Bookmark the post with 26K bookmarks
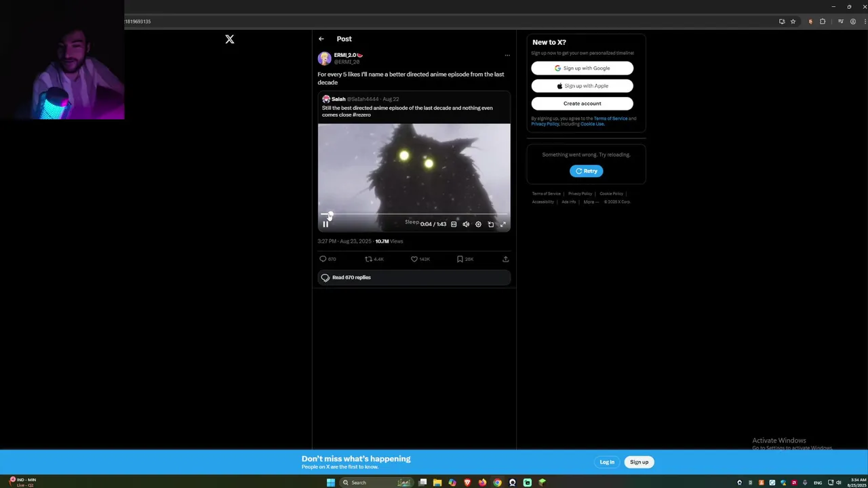868x488 pixels. point(460,259)
